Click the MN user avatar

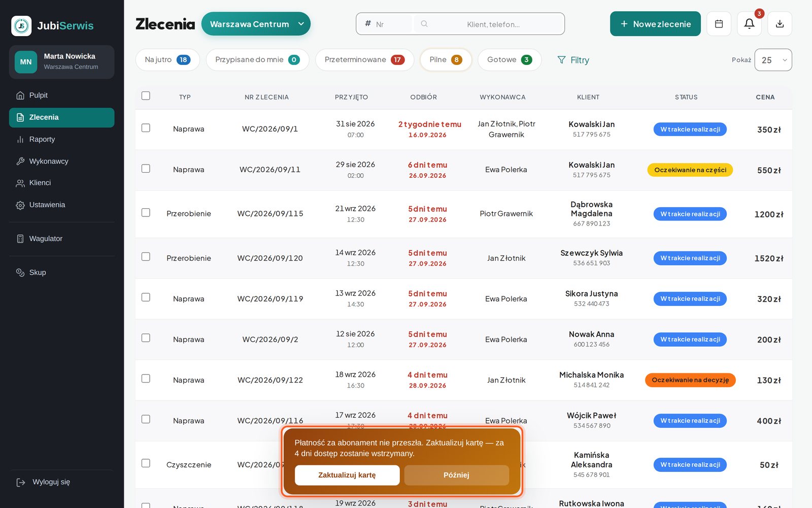tap(26, 62)
